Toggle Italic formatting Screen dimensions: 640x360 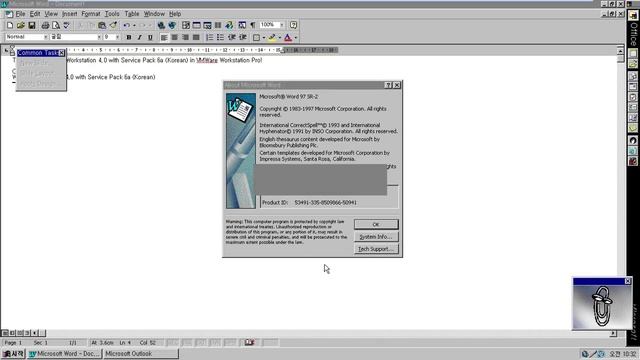point(139,38)
